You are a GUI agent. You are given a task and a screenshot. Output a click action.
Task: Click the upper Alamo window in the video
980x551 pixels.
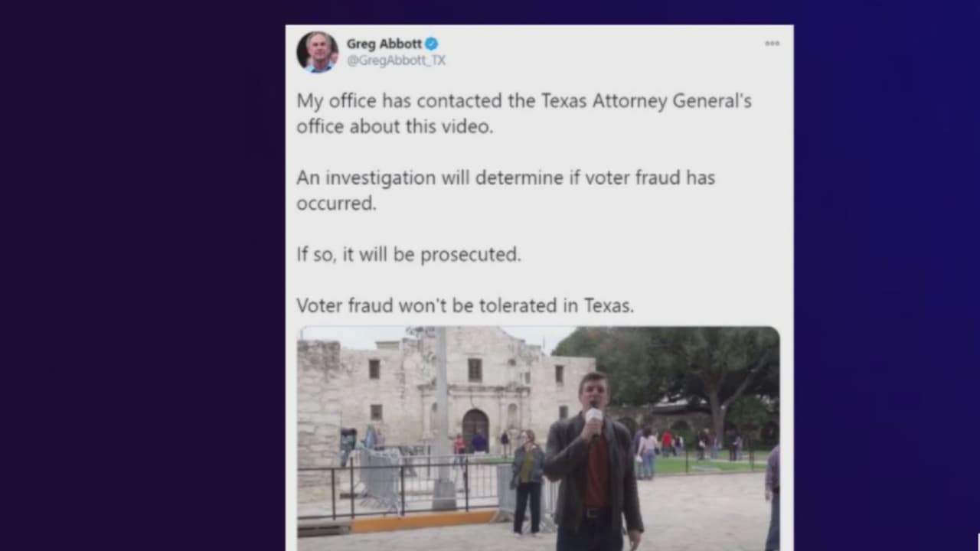475,370
